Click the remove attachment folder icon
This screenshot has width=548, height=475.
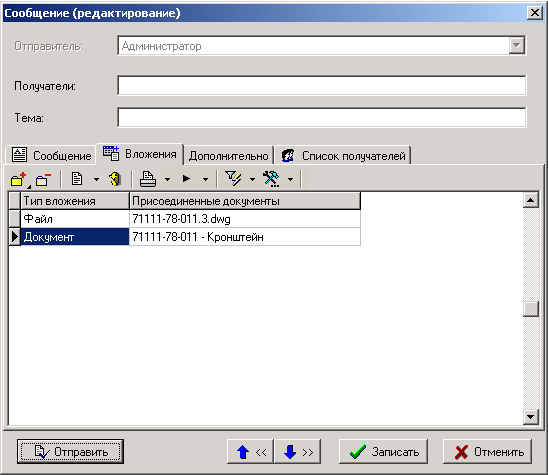point(44,179)
